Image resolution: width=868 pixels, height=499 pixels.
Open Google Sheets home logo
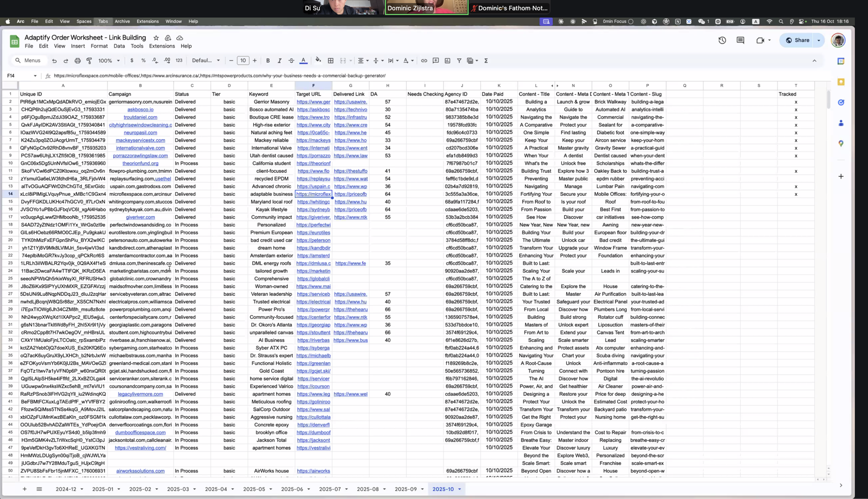(14, 42)
